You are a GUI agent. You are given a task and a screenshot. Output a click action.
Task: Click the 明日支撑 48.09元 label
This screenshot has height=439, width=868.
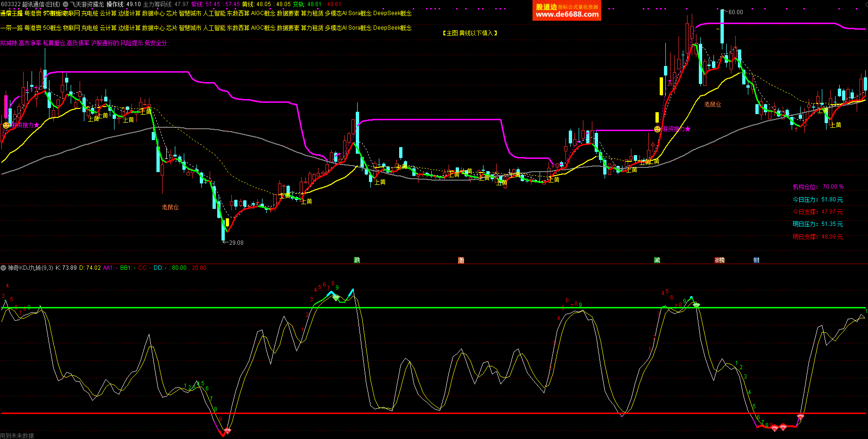[x=818, y=237]
